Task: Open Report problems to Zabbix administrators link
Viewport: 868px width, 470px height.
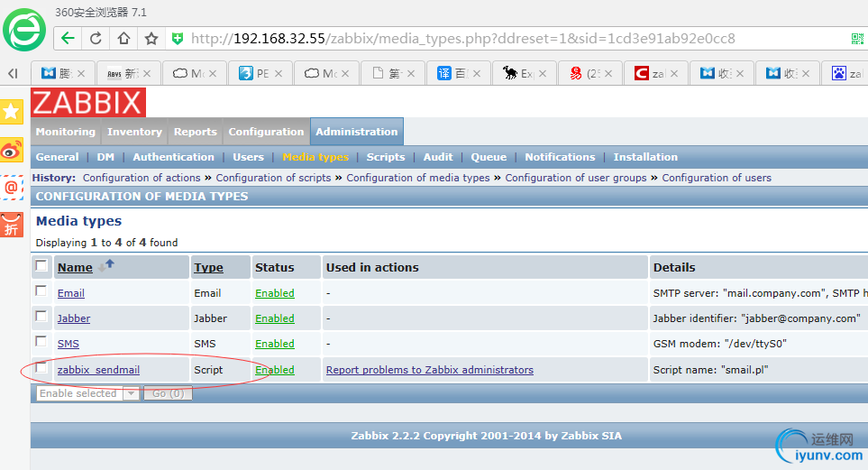Action: point(430,370)
